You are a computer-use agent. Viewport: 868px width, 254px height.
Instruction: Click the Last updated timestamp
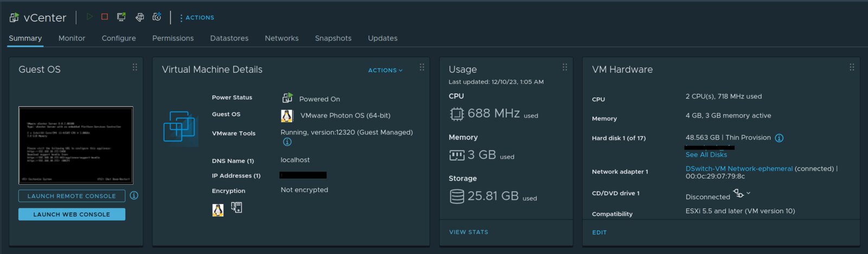[496, 82]
